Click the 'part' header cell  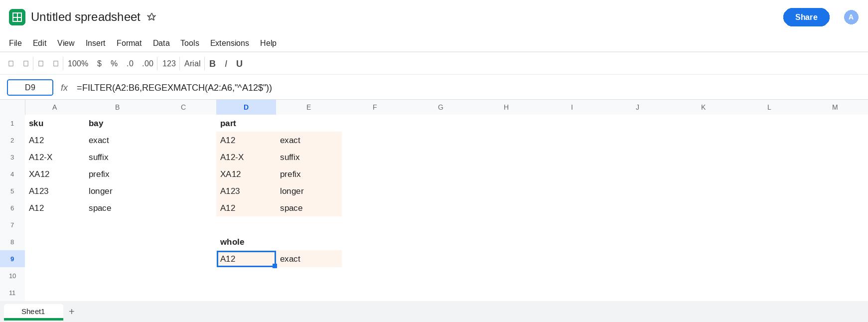tap(246, 123)
